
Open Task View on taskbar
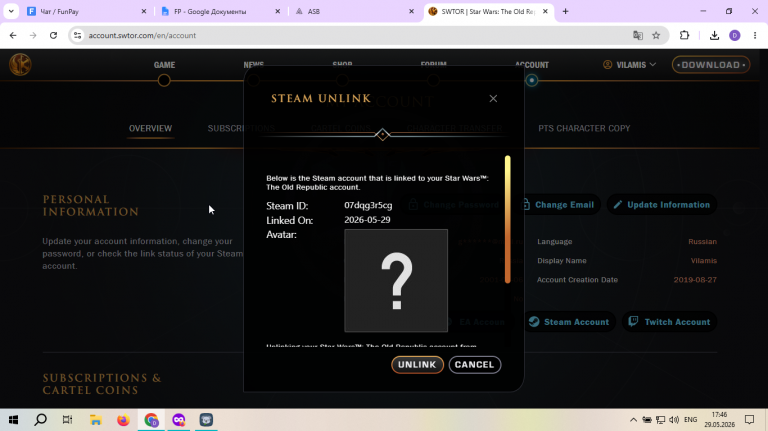[68, 420]
